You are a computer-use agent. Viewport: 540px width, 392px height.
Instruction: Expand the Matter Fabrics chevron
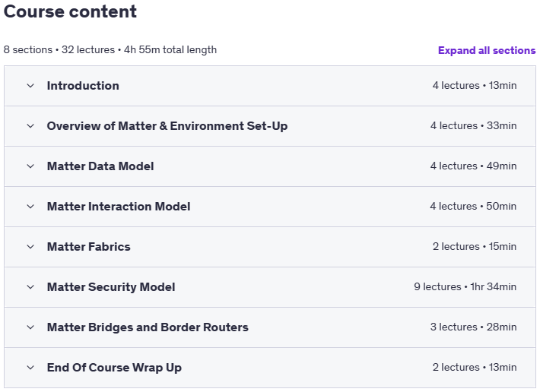point(30,247)
